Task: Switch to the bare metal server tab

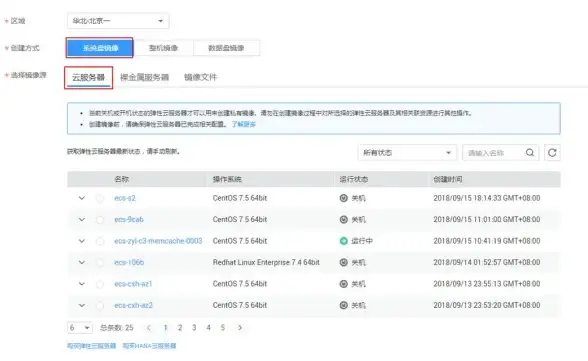Action: tap(144, 77)
